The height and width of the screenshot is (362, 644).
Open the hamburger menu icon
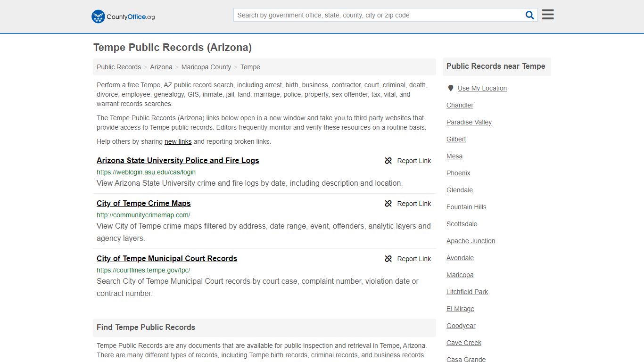click(x=548, y=15)
